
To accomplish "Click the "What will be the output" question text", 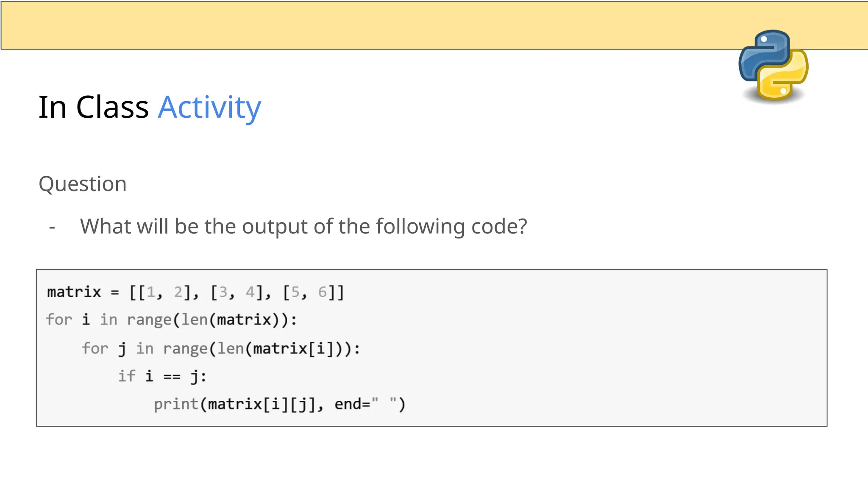I will (303, 226).
